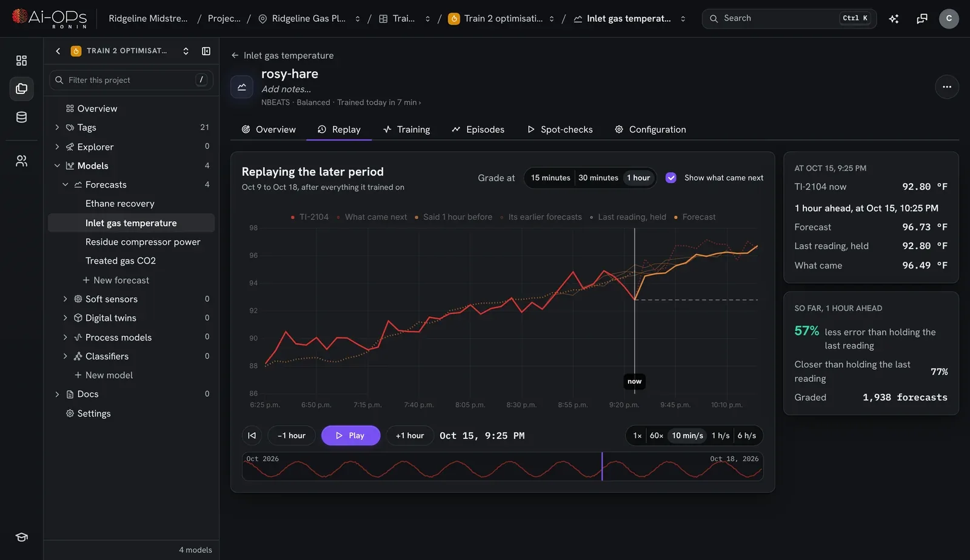
Task: Set playback speed to 10 min/s
Action: (x=687, y=435)
